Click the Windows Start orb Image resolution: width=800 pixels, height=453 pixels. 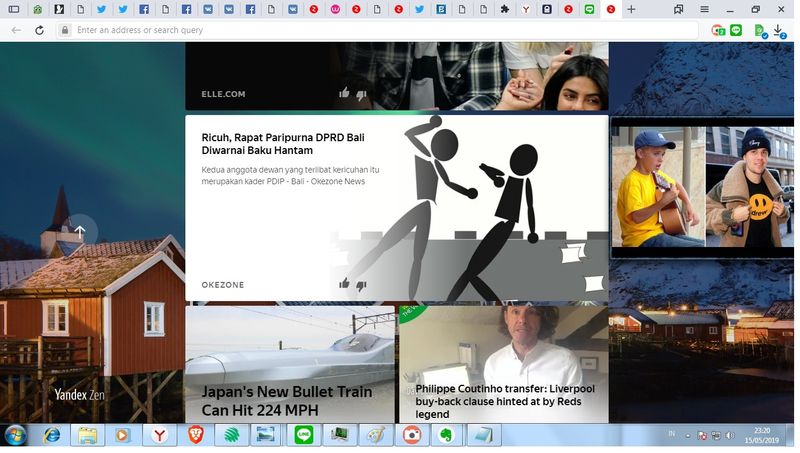coord(16,436)
